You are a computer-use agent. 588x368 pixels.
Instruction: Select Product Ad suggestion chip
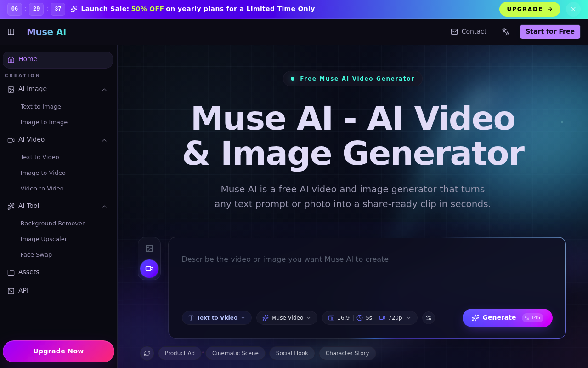point(180,353)
